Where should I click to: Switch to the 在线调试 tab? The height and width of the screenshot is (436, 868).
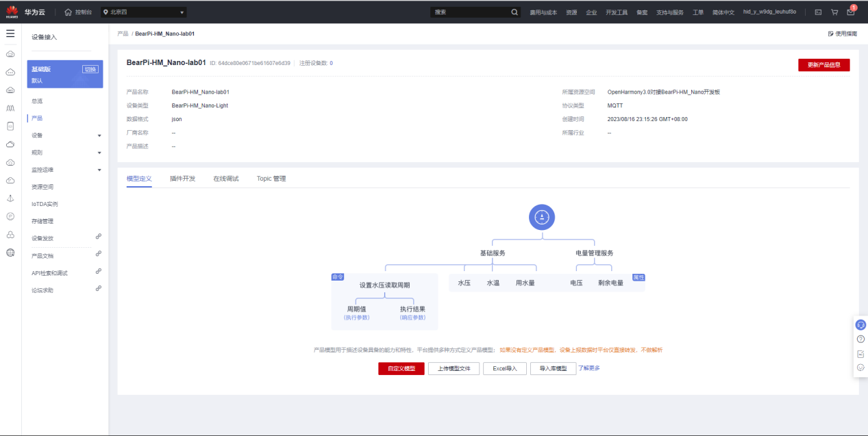(225, 179)
